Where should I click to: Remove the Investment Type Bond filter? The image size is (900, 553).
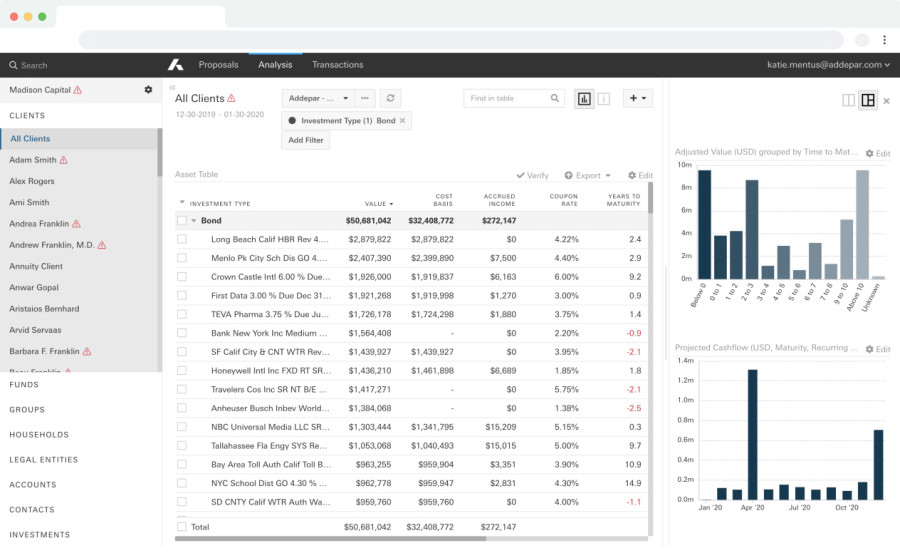click(x=403, y=121)
